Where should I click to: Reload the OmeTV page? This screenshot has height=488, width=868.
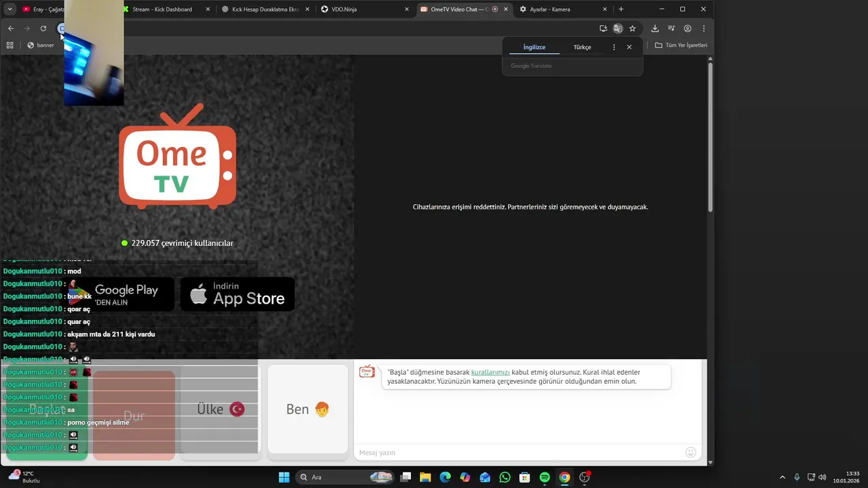click(x=43, y=28)
